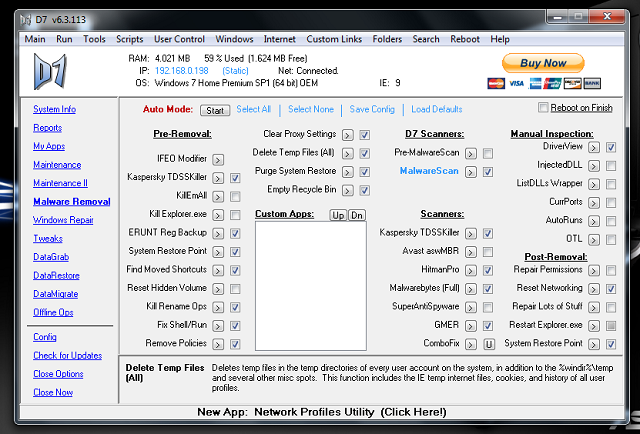640x434 pixels.
Task: Launch Fix Shell/Run with its arrow
Action: coord(218,326)
